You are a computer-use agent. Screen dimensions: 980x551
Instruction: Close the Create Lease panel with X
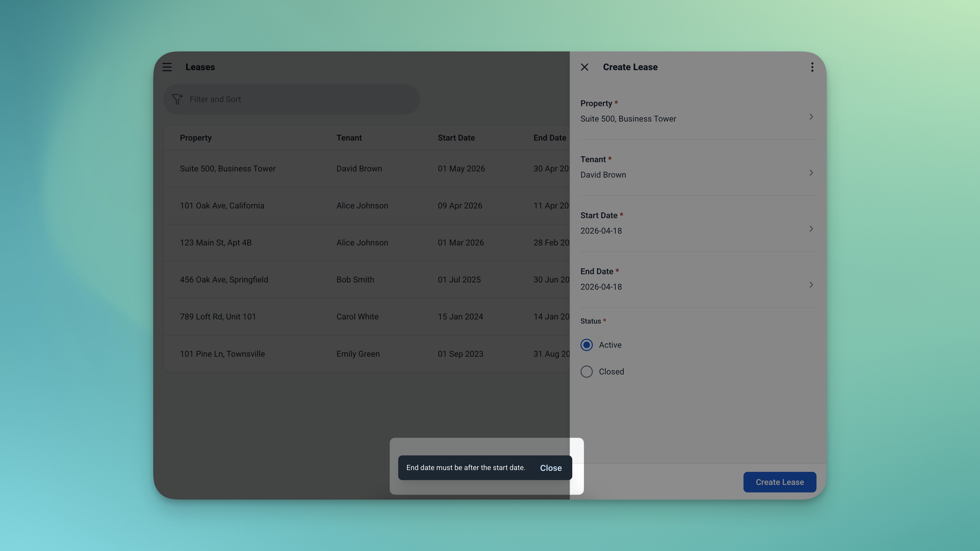click(x=584, y=67)
